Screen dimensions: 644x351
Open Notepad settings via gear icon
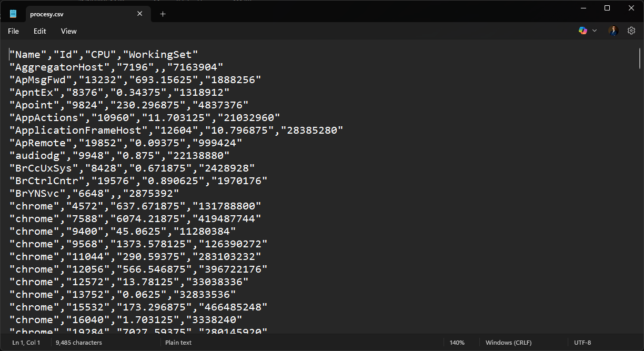click(631, 31)
